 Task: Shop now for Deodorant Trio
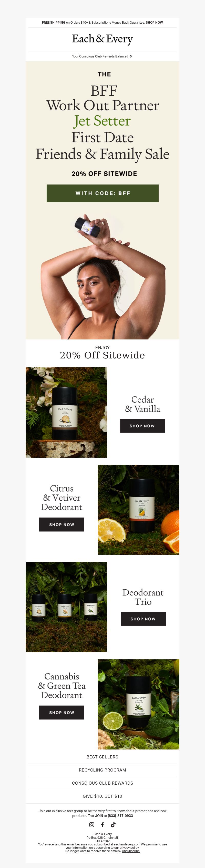143,619
